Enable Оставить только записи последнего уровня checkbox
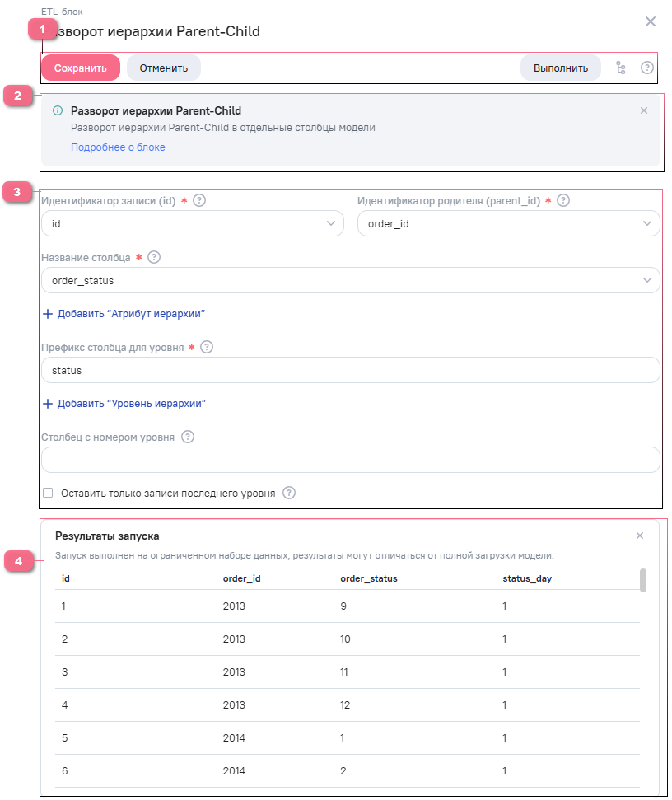The width and height of the screenshot is (672, 800). (48, 493)
